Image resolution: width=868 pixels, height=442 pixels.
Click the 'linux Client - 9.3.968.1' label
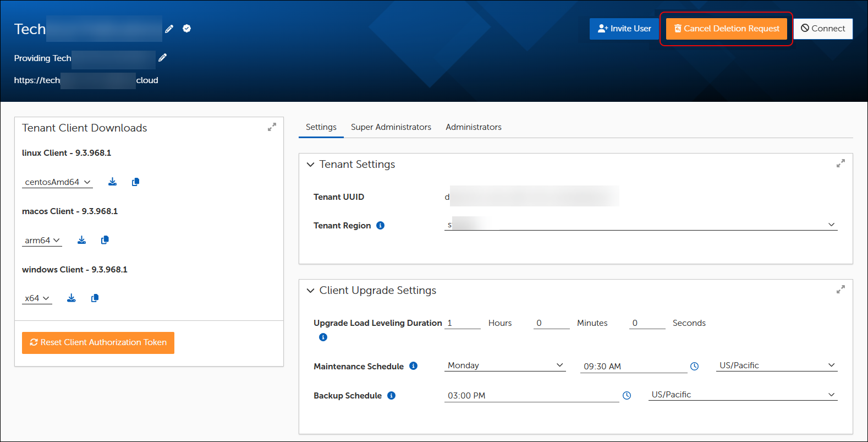point(67,153)
